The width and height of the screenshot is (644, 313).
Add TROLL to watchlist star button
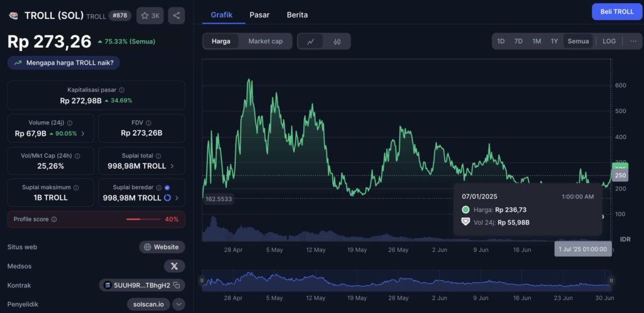tap(150, 16)
